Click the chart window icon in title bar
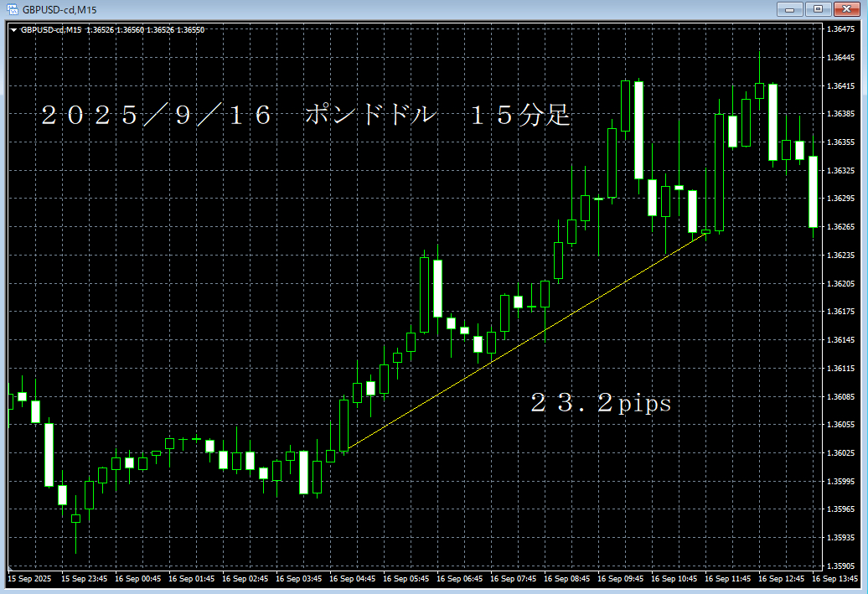868x594 pixels. [12, 9]
